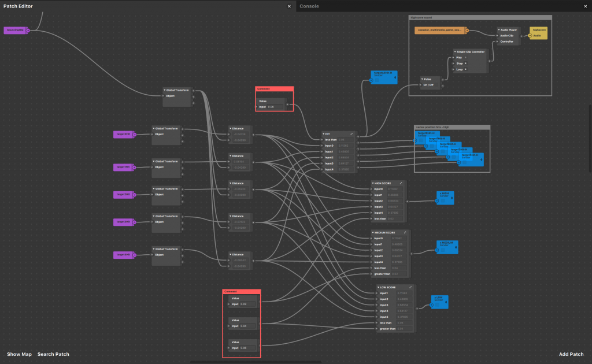Image resolution: width=592 pixels, height=364 pixels.
Task: Click the 0.02 Value input field
Action: pos(247,303)
